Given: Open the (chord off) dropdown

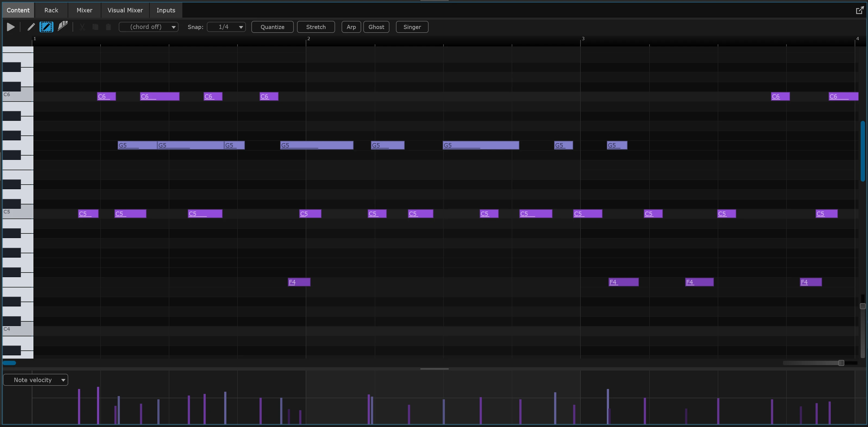Looking at the screenshot, I should tap(149, 27).
